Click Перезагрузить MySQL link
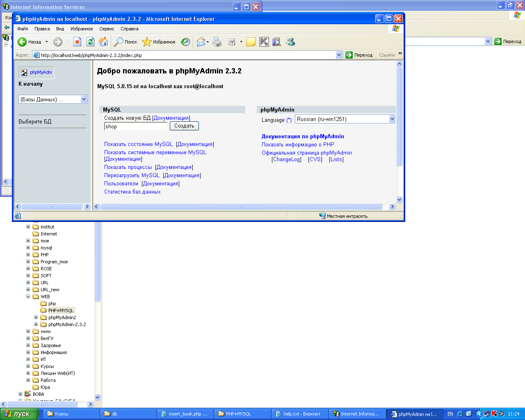525x420 pixels. click(132, 176)
